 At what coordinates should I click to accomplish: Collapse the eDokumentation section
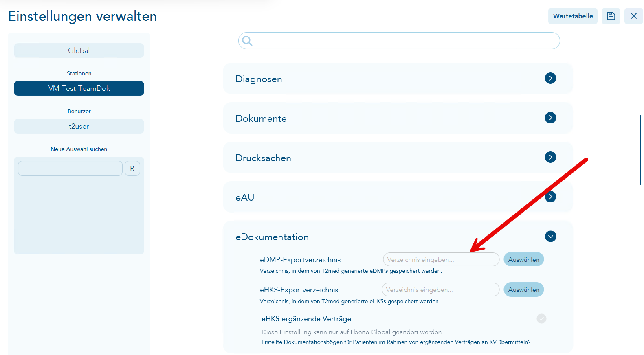tap(550, 236)
